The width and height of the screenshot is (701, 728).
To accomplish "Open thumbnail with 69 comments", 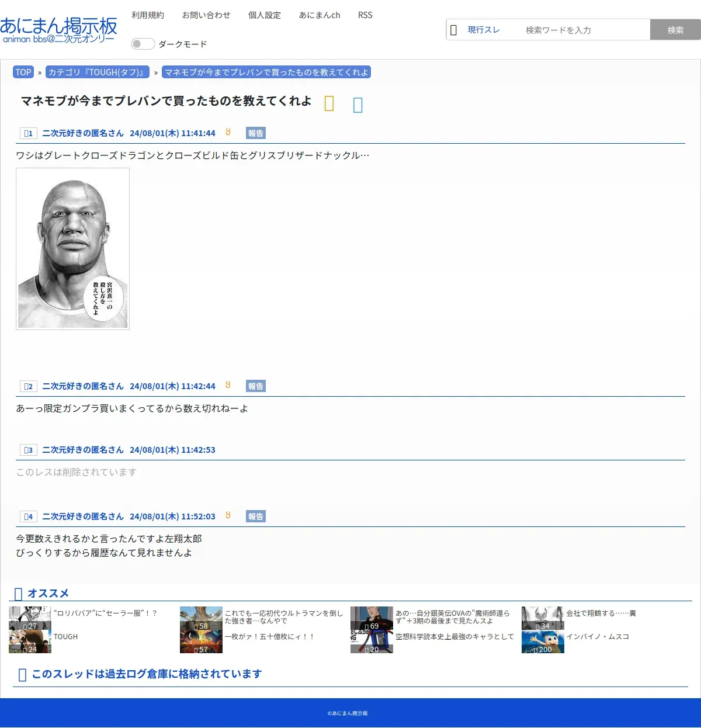I will click(372, 618).
